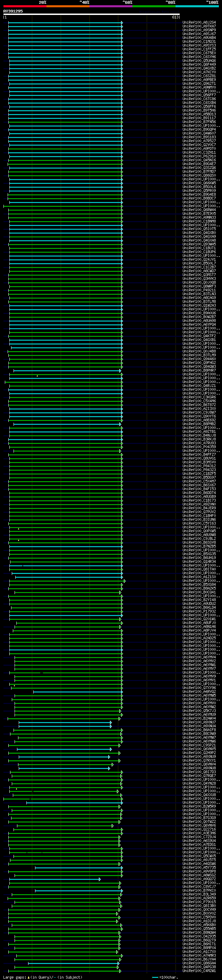
Task: Open hit UniRef100_A9QQ72
Action: pos(199,879)
